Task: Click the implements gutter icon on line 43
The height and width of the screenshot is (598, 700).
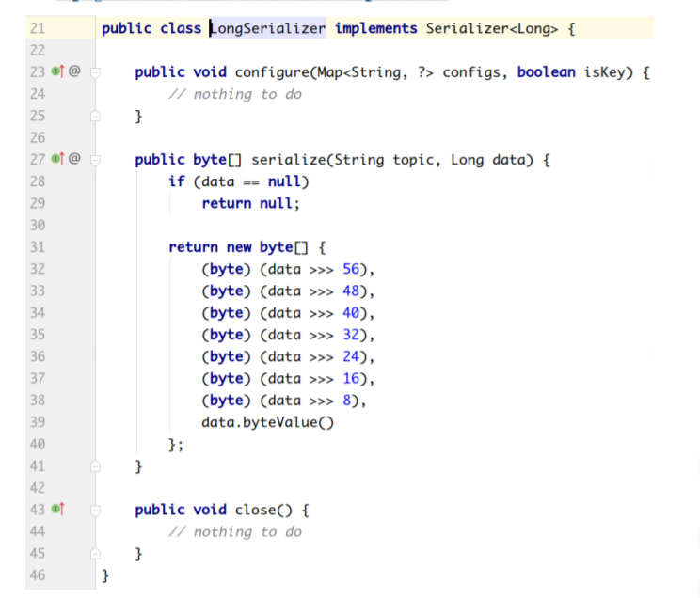Action: 57,509
